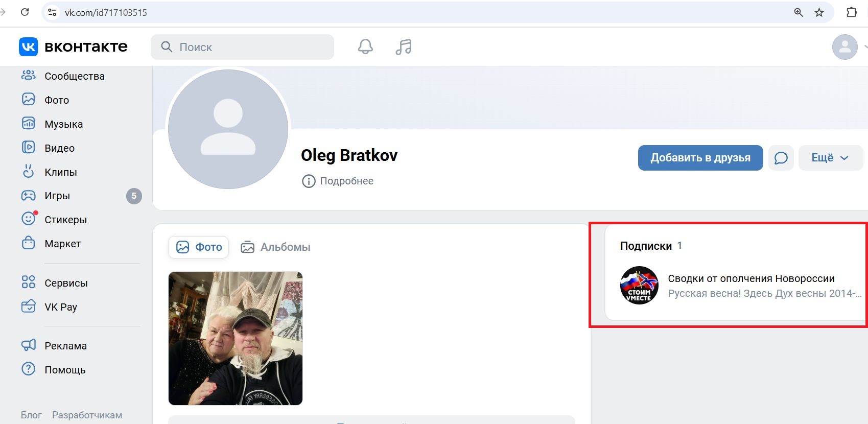Image resolution: width=868 pixels, height=424 pixels.
Task: Expand Подробнее profile details
Action: pyautogui.click(x=338, y=181)
